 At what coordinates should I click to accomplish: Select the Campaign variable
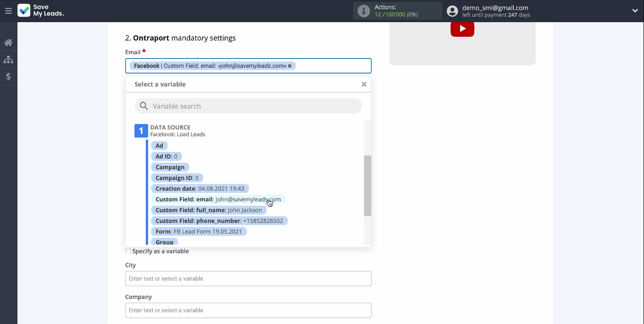[170, 167]
